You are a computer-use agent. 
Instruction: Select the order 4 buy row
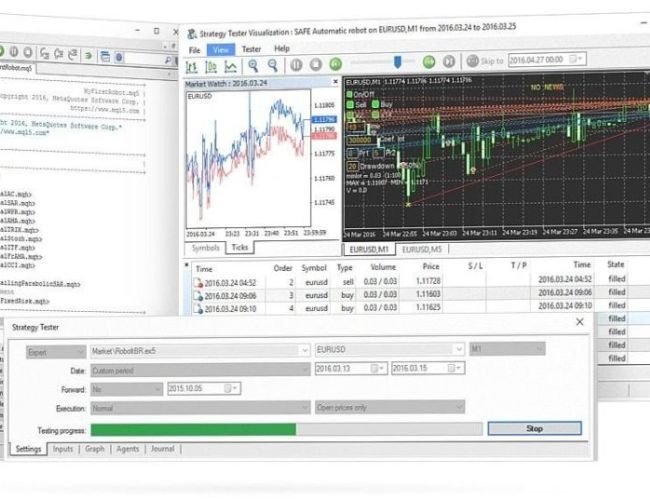410,308
